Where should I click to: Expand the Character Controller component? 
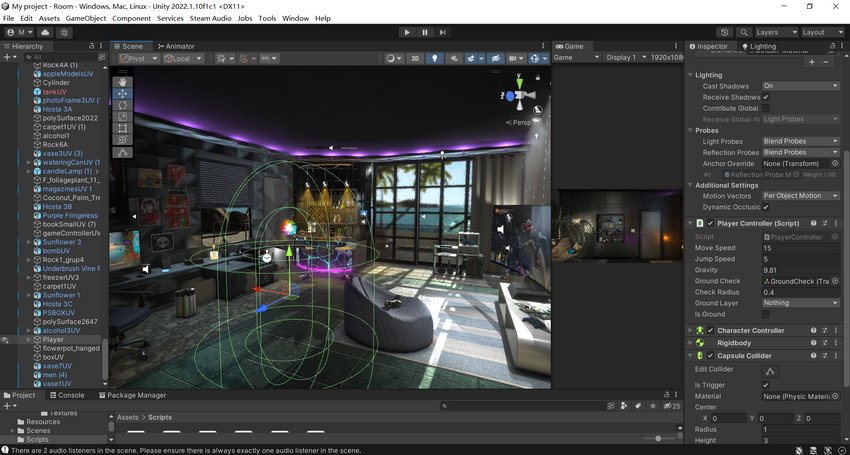690,330
